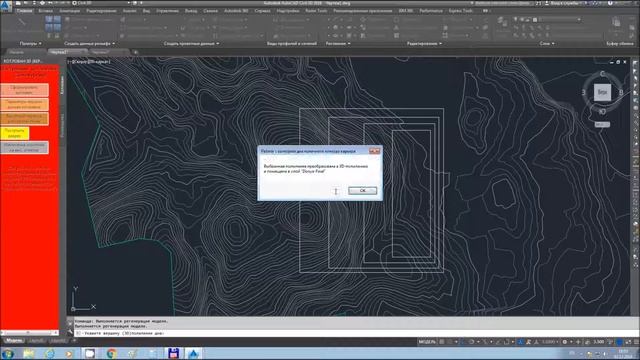This screenshot has height=360, width=640.
Task: Open Internet Explorer from taskbar
Action: click(49, 353)
